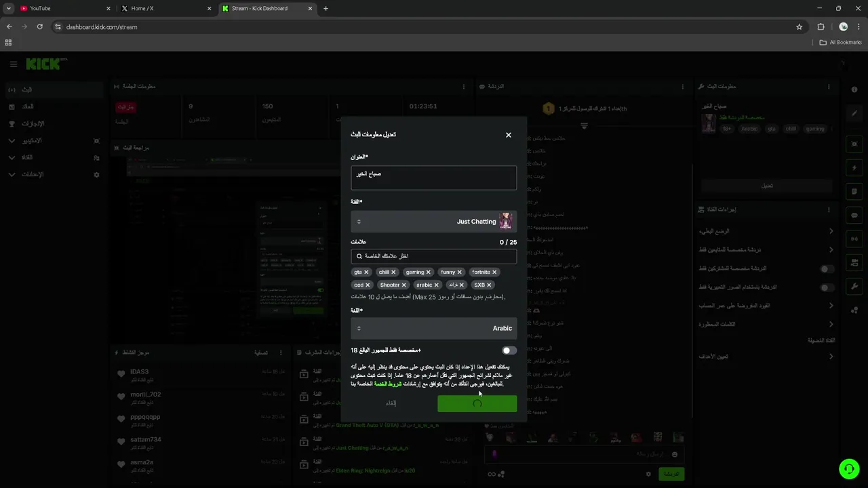Open the All Bookmarks folder
Screen dimensions: 868x488
point(841,42)
